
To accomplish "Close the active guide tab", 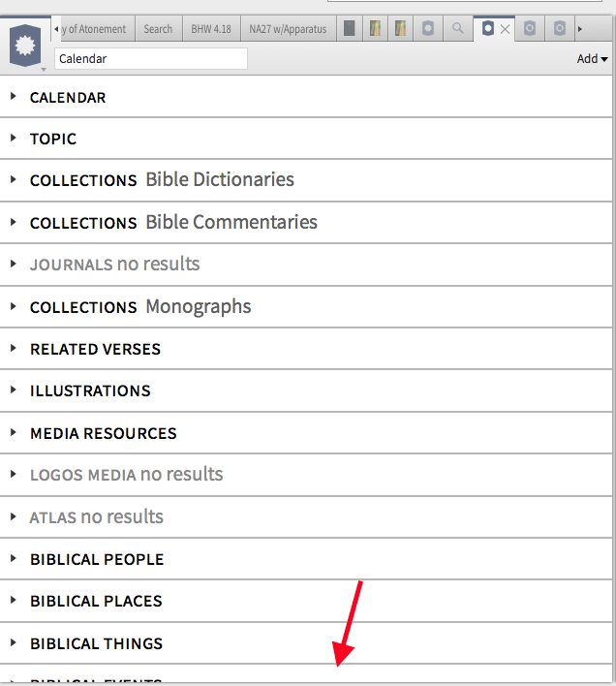I will [x=505, y=30].
